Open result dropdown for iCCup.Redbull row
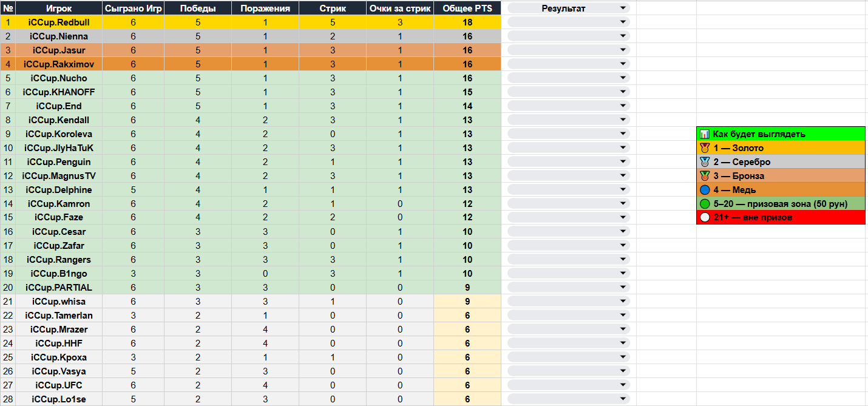The height and width of the screenshot is (406, 868). coord(623,22)
